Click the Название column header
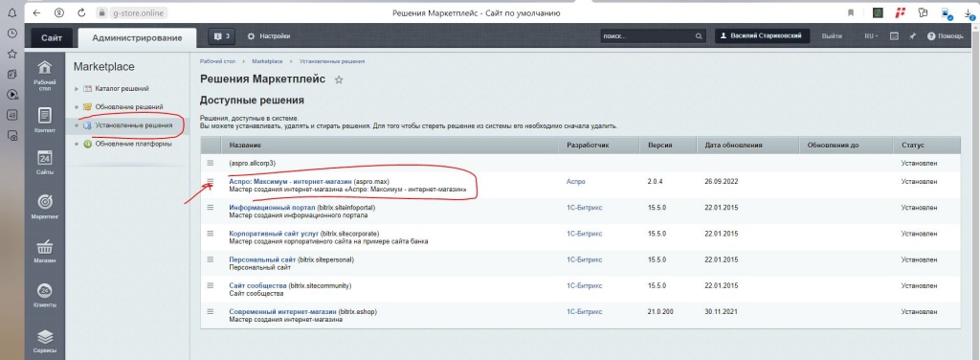The image size is (980, 360). (x=390, y=145)
